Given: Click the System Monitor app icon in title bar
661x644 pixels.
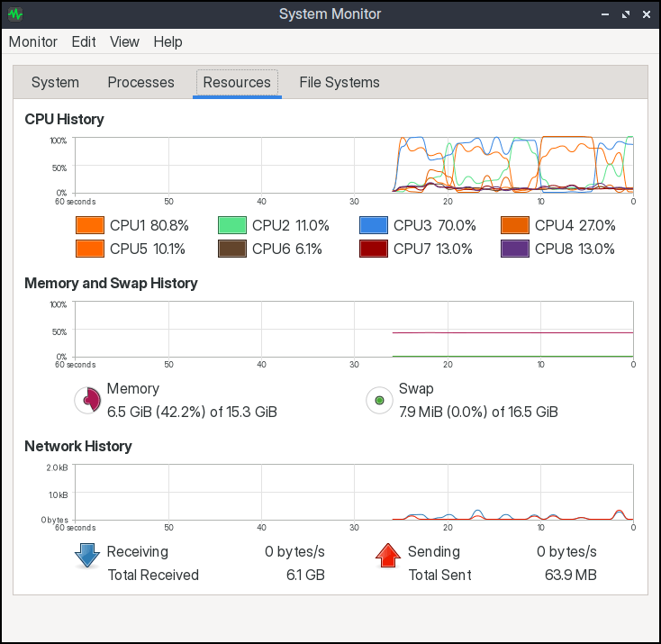Looking at the screenshot, I should coord(15,14).
